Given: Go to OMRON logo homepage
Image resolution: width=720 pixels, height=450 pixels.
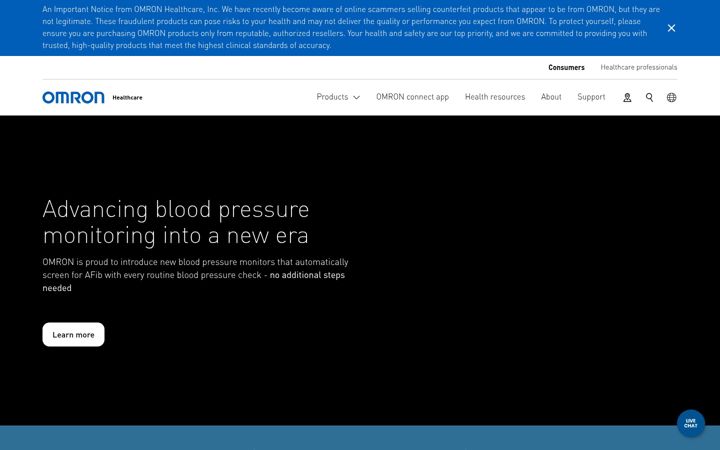Looking at the screenshot, I should pos(73,97).
